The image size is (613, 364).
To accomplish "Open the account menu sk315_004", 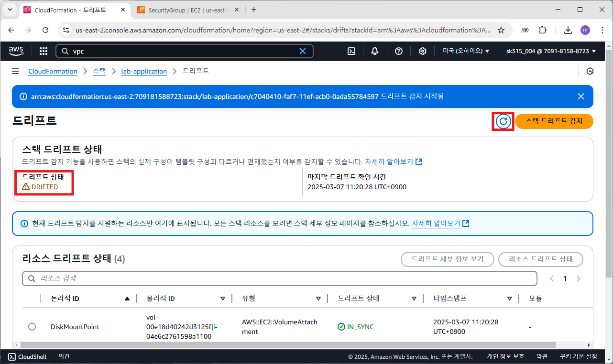I will [551, 51].
